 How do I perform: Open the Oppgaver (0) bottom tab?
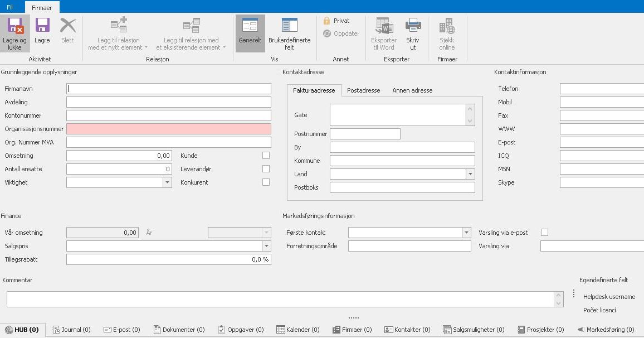241,330
